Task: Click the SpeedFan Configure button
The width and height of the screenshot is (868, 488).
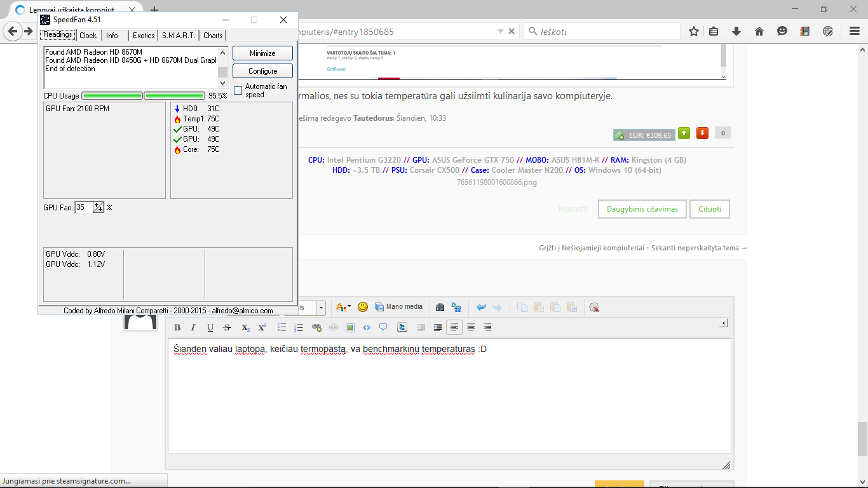Action: (x=263, y=71)
